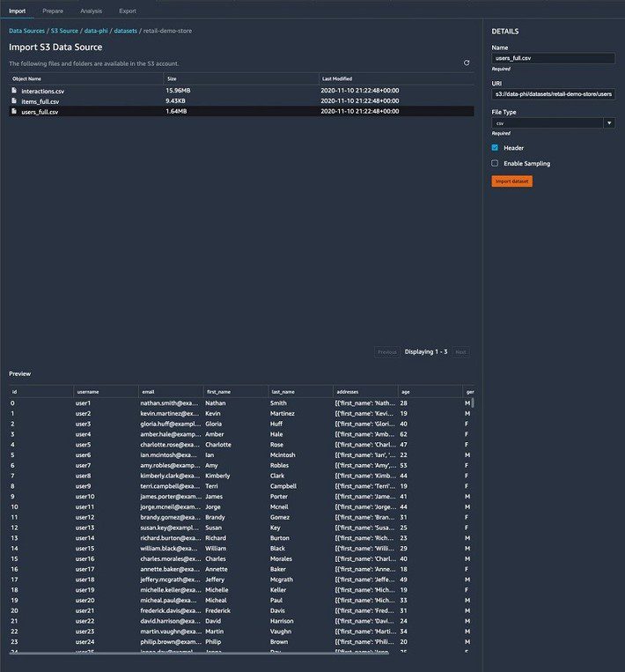Viewport: 625px width, 672px height.
Task: Click the file icon next to interactions.csv
Action: [x=14, y=91]
